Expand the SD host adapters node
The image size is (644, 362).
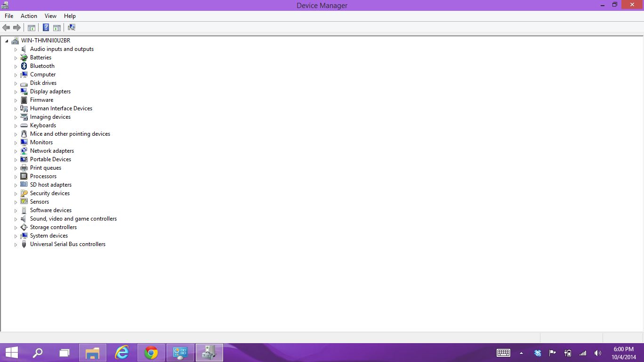tap(16, 185)
